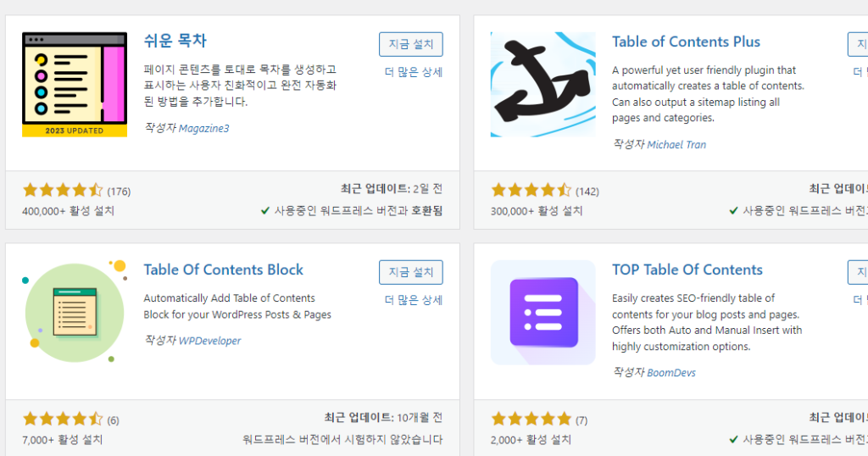
Task: Open author Magazine3 link
Action: (x=203, y=128)
